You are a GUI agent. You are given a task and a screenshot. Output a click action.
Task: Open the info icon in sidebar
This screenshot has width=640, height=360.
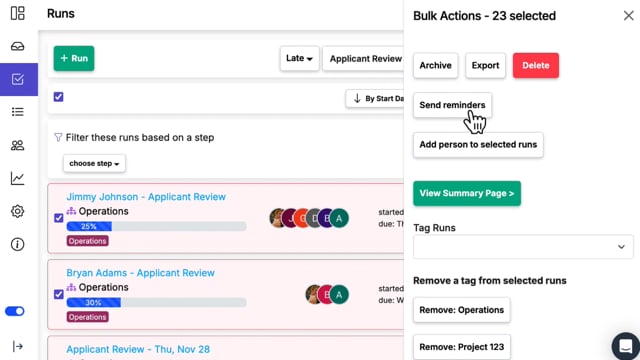[18, 244]
